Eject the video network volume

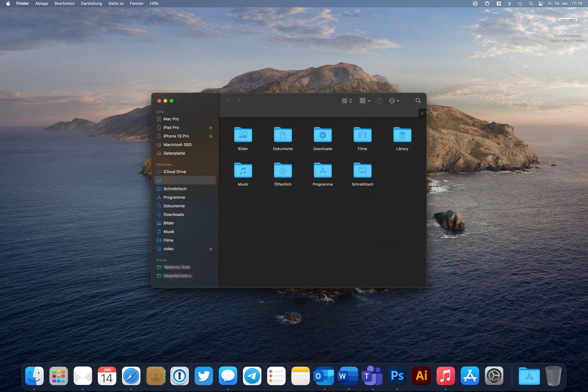(211, 249)
